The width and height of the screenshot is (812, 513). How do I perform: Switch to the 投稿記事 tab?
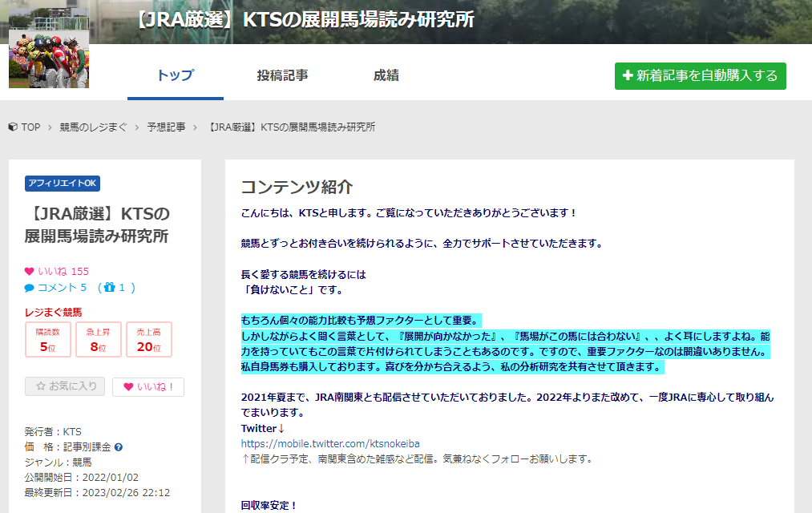coord(283,75)
